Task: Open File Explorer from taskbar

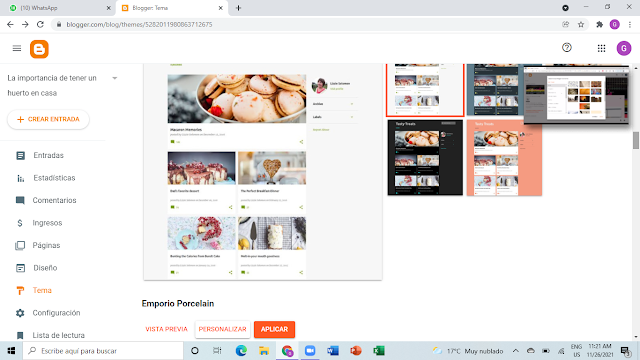Action: (x=264, y=351)
